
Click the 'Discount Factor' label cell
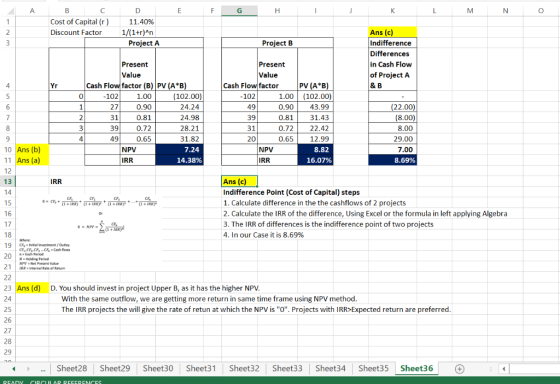click(76, 33)
